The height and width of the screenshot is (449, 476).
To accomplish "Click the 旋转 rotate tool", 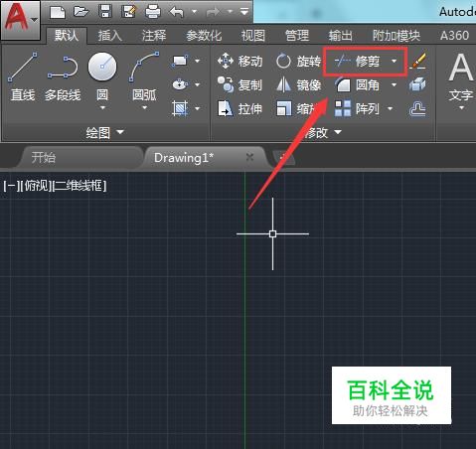I will [x=298, y=62].
